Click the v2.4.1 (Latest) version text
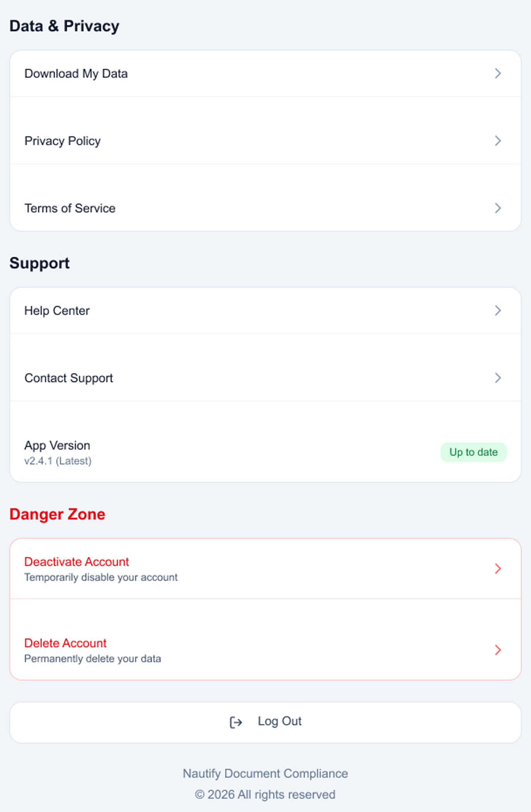This screenshot has height=812, width=531. [58, 461]
